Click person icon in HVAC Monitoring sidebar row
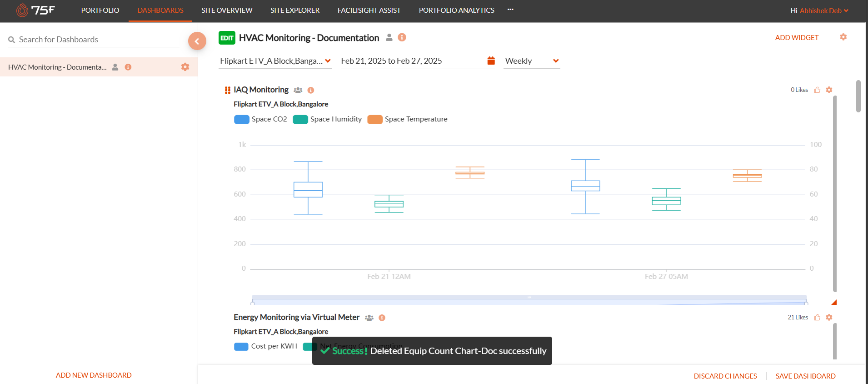The width and height of the screenshot is (868, 384). click(x=115, y=67)
